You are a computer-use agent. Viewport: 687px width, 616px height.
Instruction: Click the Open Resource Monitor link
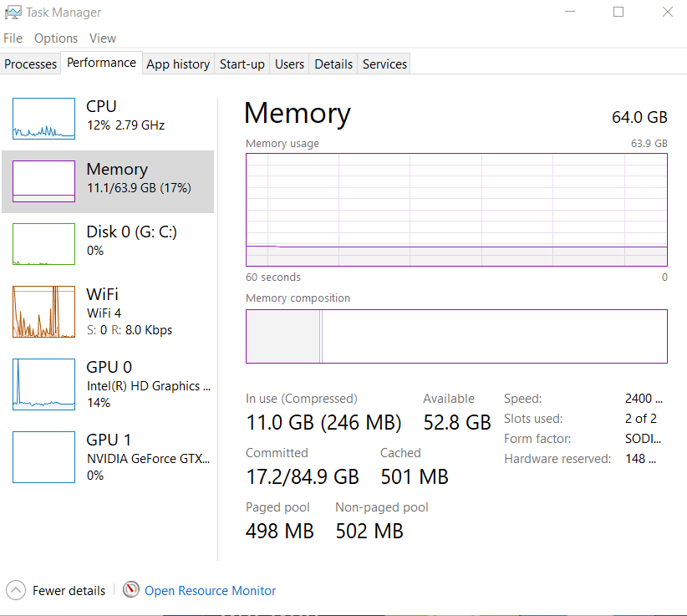[210, 591]
